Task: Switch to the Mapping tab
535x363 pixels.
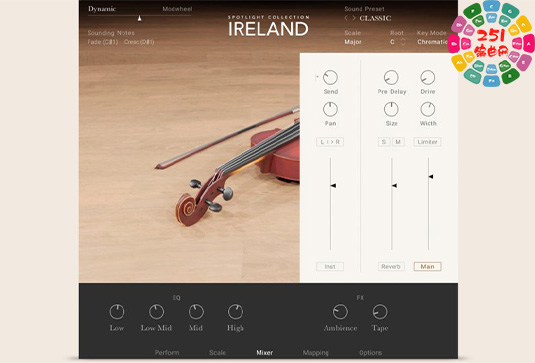Action: coord(316,352)
